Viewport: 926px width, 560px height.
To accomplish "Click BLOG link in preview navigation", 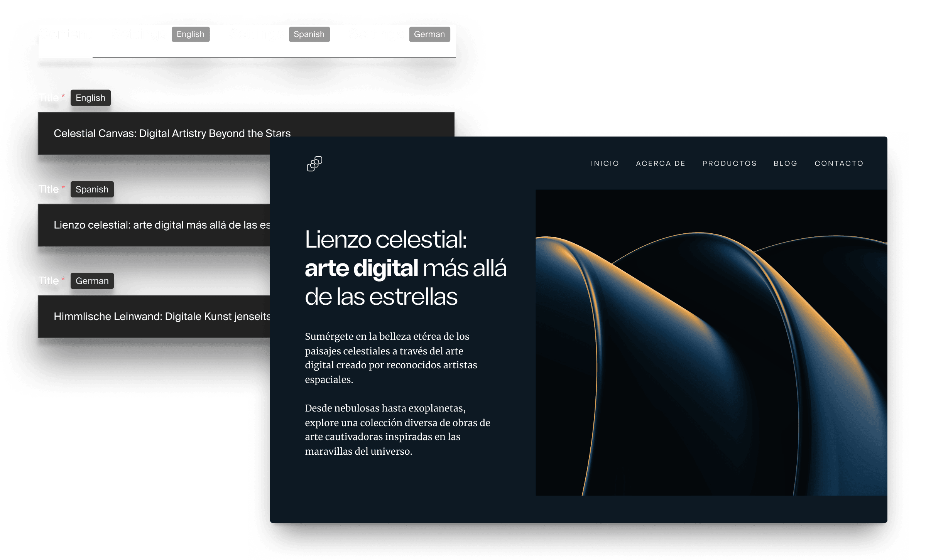I will click(x=786, y=163).
